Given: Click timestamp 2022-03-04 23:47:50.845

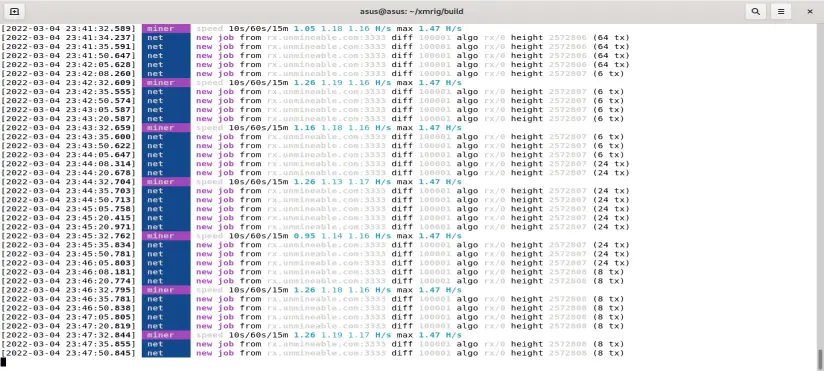Looking at the screenshot, I should point(68,353).
